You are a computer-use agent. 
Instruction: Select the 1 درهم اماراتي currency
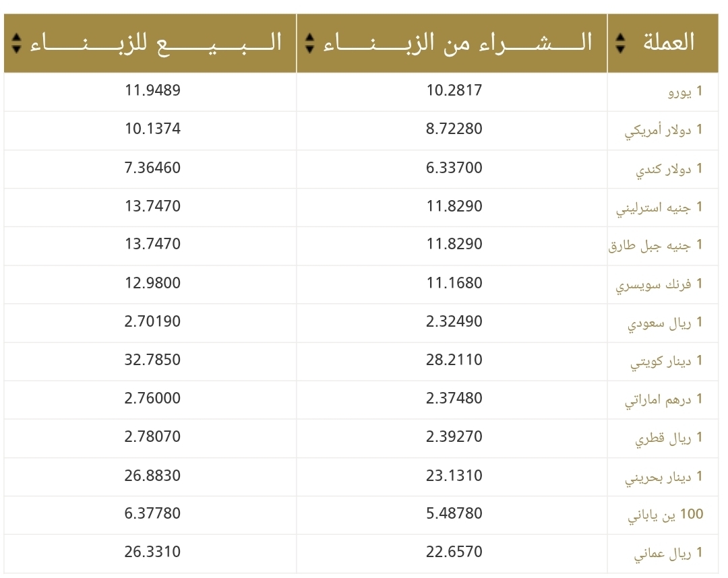(x=663, y=399)
